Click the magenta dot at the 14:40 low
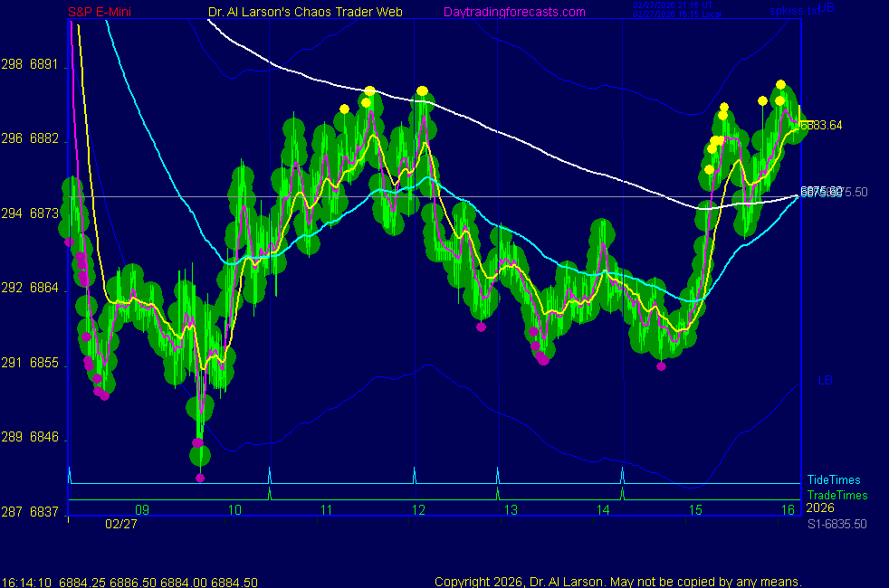This screenshot has width=889, height=588. [662, 366]
